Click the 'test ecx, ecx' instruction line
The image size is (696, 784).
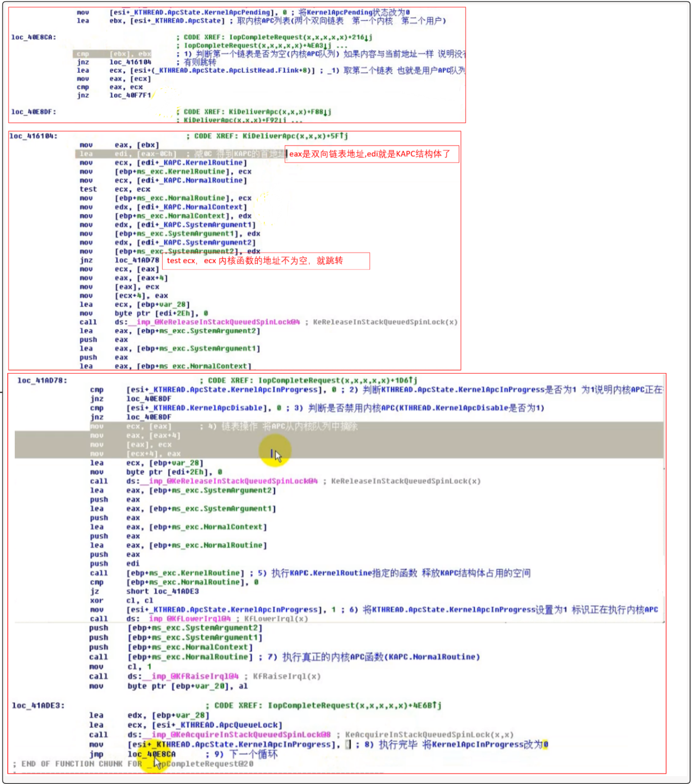tap(115, 189)
